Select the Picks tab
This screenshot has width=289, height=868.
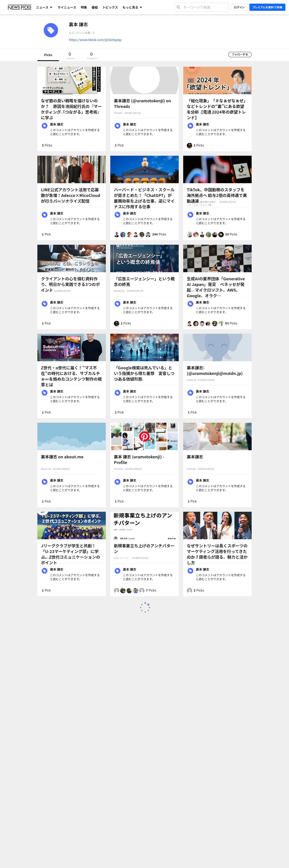[48, 55]
